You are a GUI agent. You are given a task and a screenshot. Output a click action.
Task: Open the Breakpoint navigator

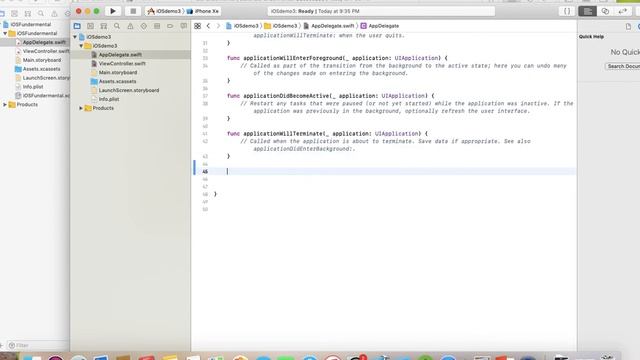pos(170,26)
